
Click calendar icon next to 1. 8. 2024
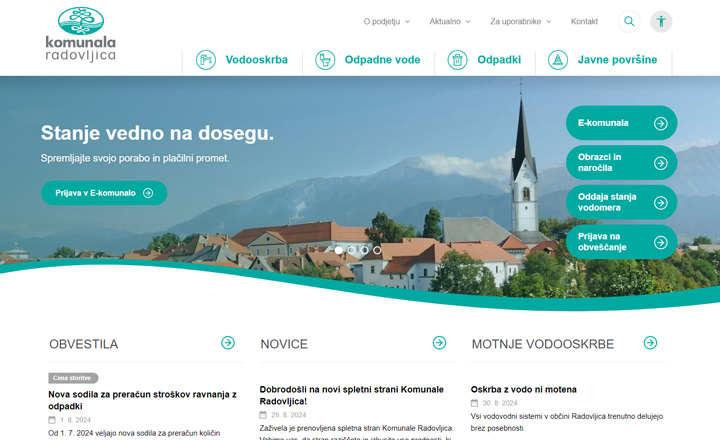point(52,420)
